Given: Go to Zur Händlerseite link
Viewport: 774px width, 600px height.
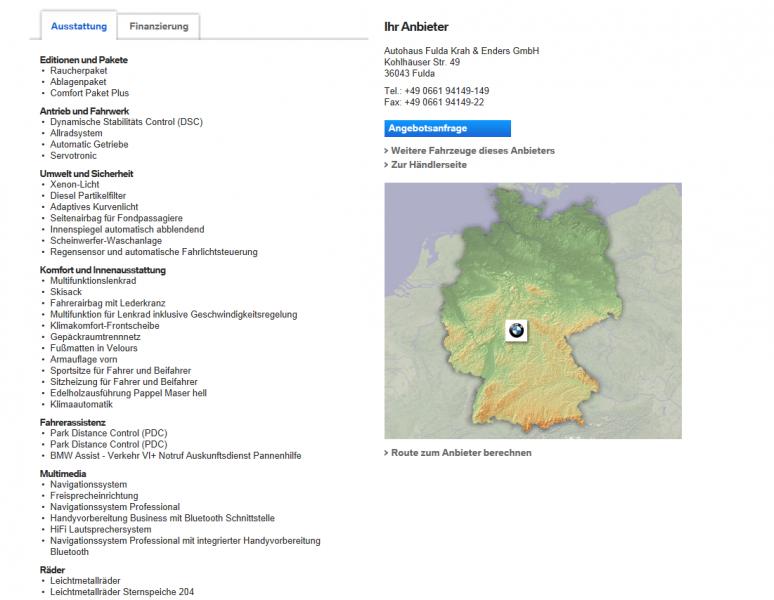Looking at the screenshot, I should 428,165.
